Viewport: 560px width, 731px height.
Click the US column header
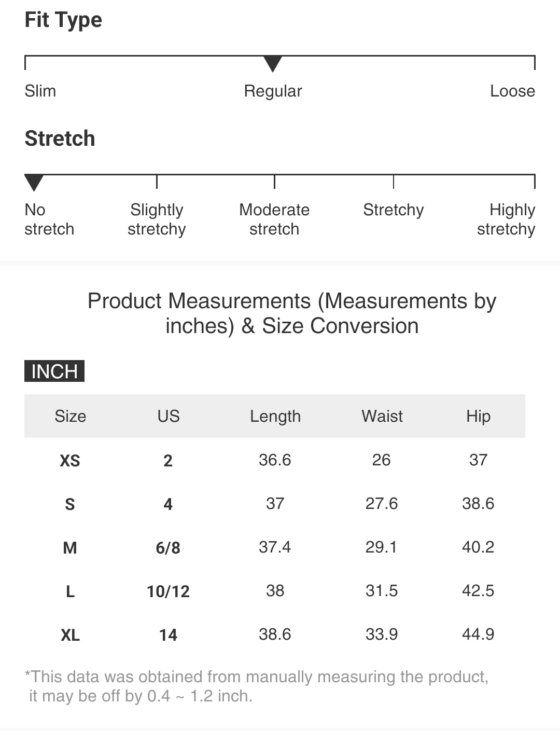(169, 416)
